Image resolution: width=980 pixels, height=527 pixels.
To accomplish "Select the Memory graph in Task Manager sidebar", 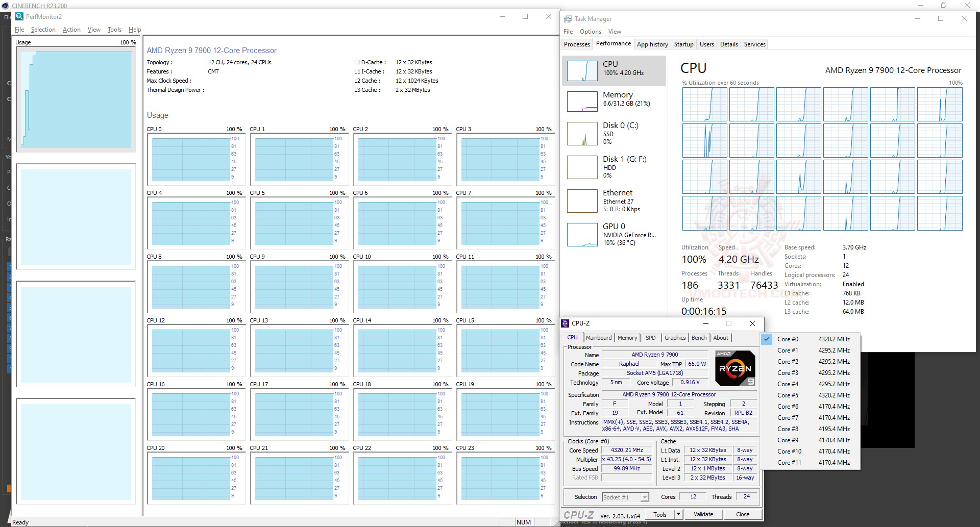I will click(582, 102).
